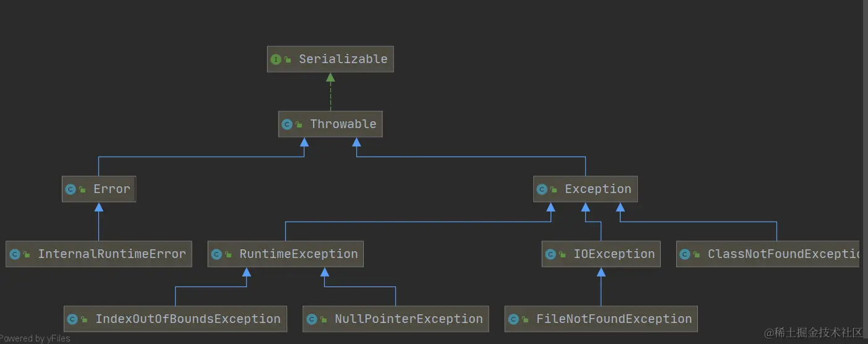Click the green interface icon on Serializable

click(x=276, y=59)
